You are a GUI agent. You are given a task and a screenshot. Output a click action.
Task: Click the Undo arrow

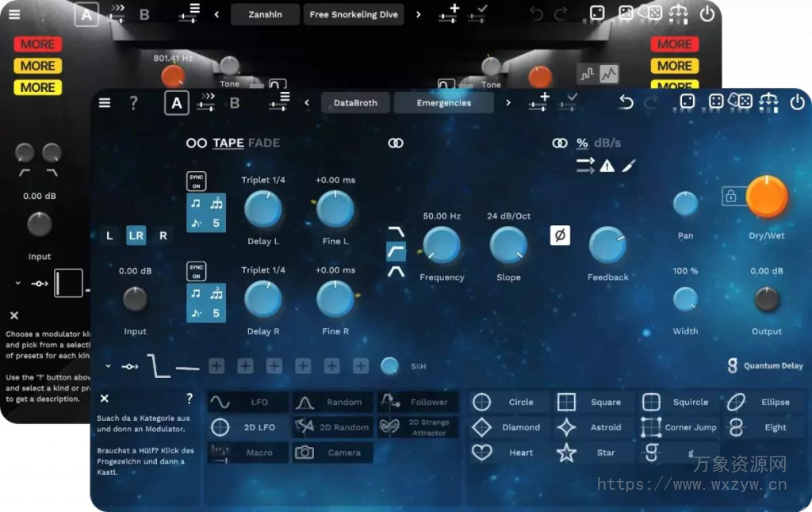pos(626,102)
